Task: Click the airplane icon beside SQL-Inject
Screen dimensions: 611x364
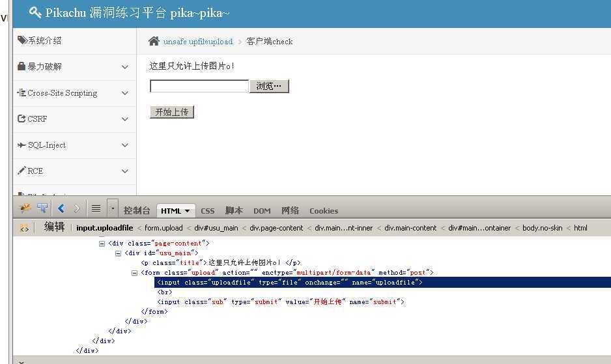Action: click(x=21, y=145)
